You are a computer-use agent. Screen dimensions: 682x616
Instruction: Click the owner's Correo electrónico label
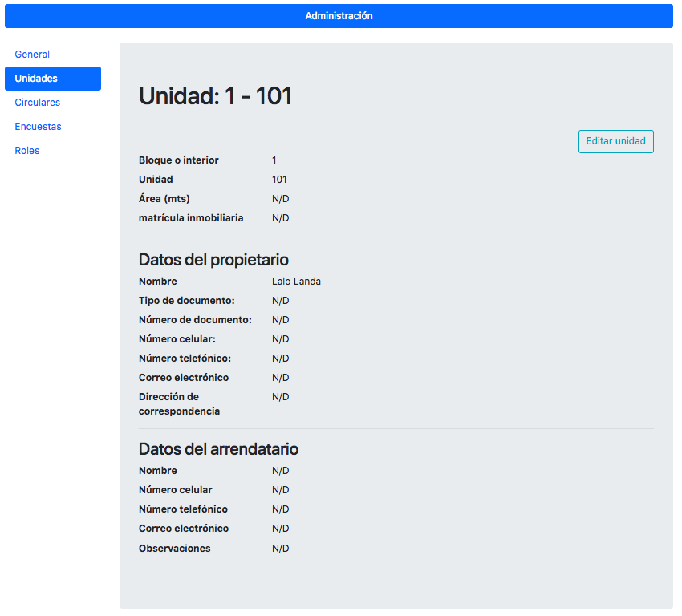coord(184,377)
